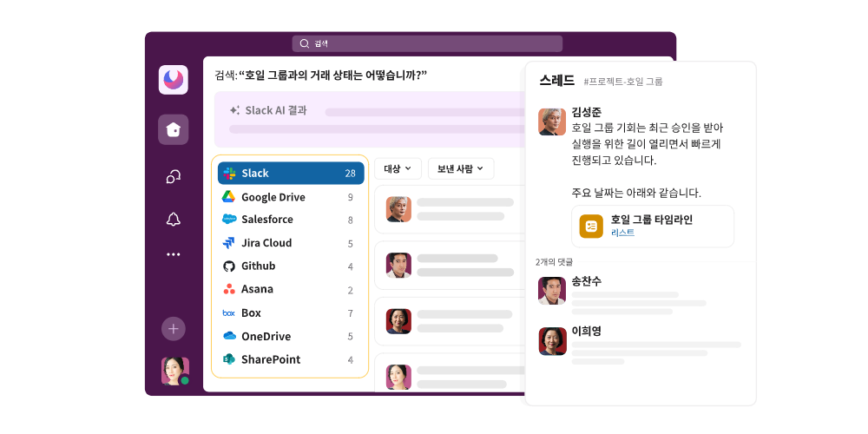Click the 호일 그룹 타임라인 list icon
Screen dimensions: 868x434
(x=591, y=226)
